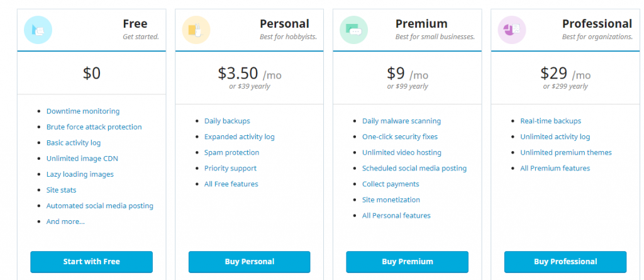Open the Unlimited image CDN link

[82, 159]
